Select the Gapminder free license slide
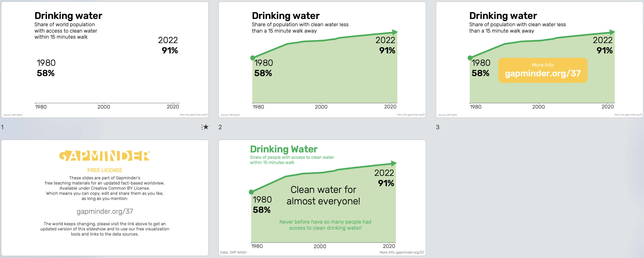The image size is (644, 258). pyautogui.click(x=105, y=198)
